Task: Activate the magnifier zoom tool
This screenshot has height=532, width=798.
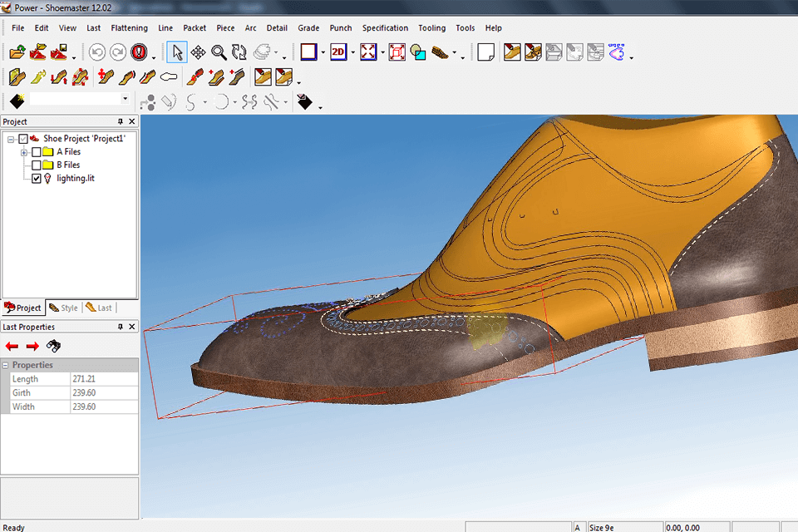Action: 219,52
